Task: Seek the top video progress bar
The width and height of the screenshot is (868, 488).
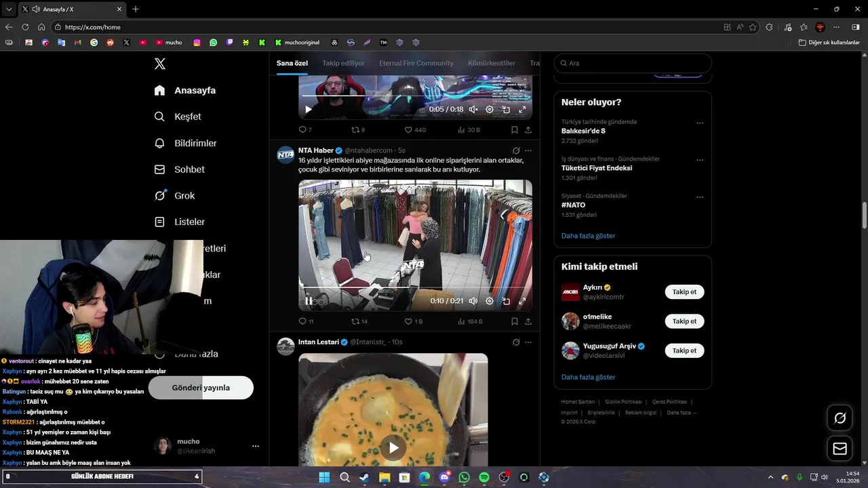Action: [415, 96]
